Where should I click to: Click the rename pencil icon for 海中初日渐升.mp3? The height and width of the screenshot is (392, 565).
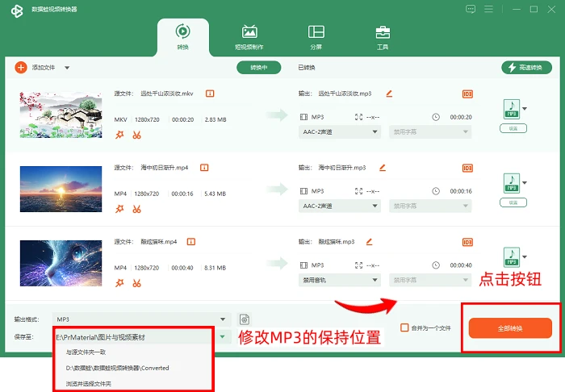(x=383, y=168)
